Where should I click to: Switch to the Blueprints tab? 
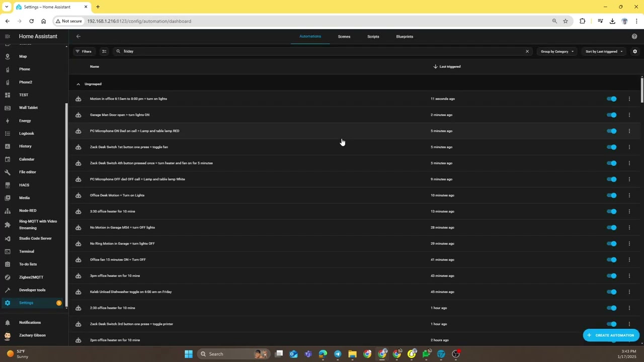(405, 37)
